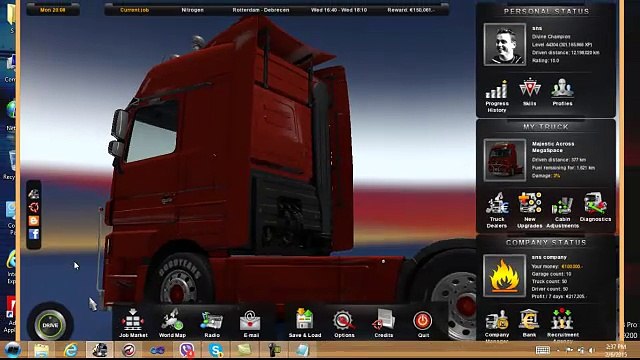
Task: Open the Job Market
Action: [133, 323]
